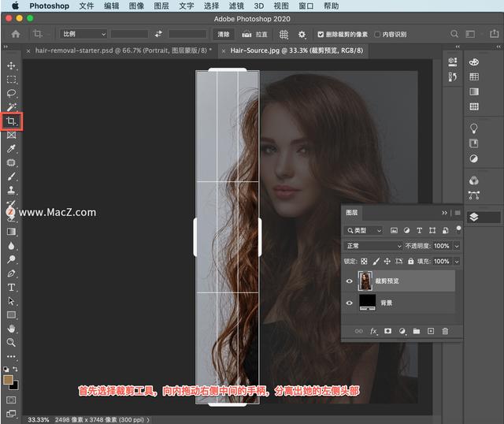Open the 比例 aspect ratio dropdown
The width and height of the screenshot is (504, 424).
coord(83,35)
